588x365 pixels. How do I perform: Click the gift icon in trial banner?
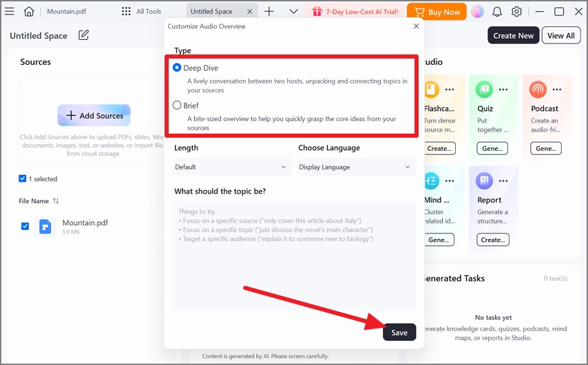(x=317, y=12)
